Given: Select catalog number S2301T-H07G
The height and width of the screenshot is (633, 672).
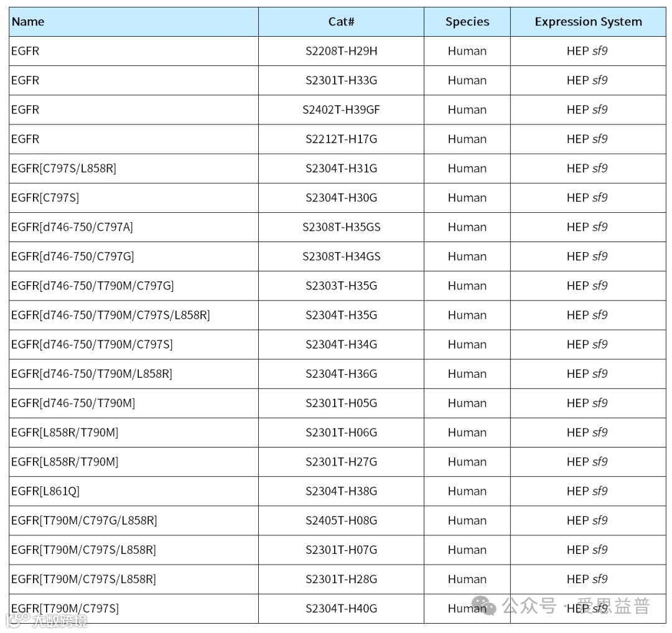Looking at the screenshot, I should [341, 550].
